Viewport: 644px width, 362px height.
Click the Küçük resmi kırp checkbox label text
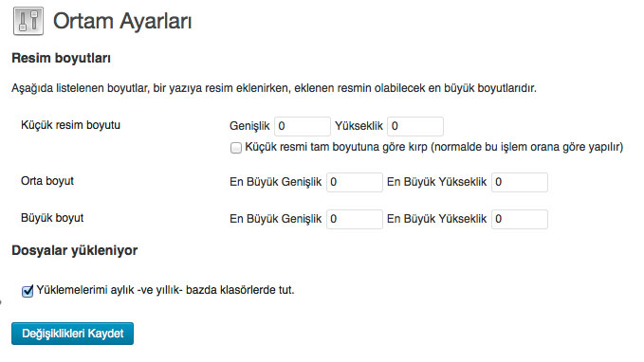[434, 147]
